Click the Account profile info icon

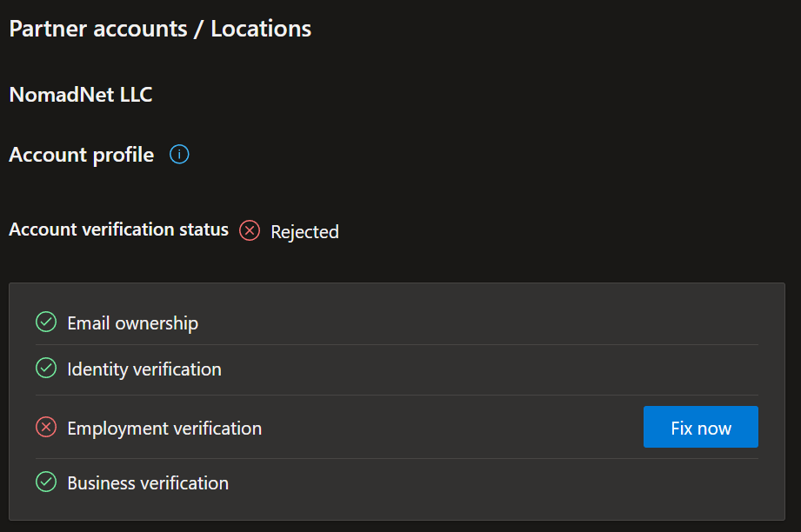pyautogui.click(x=179, y=154)
